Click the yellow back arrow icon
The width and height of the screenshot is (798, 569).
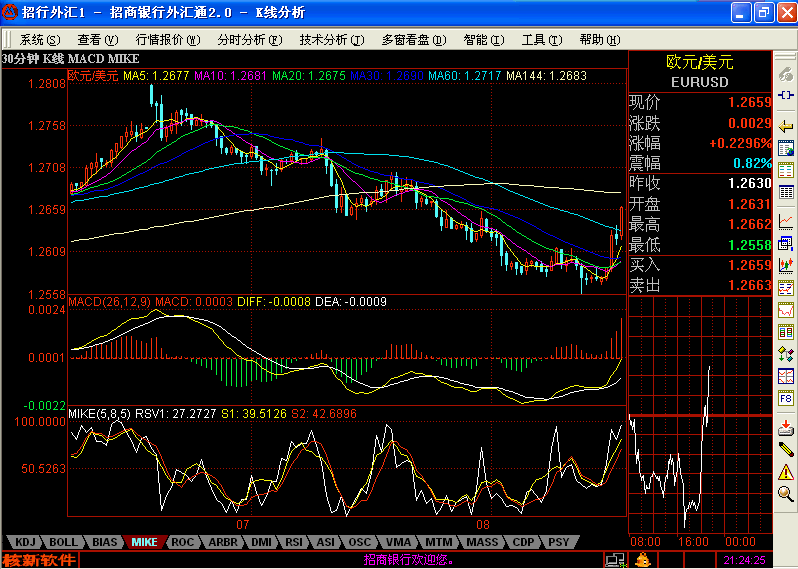(x=786, y=126)
